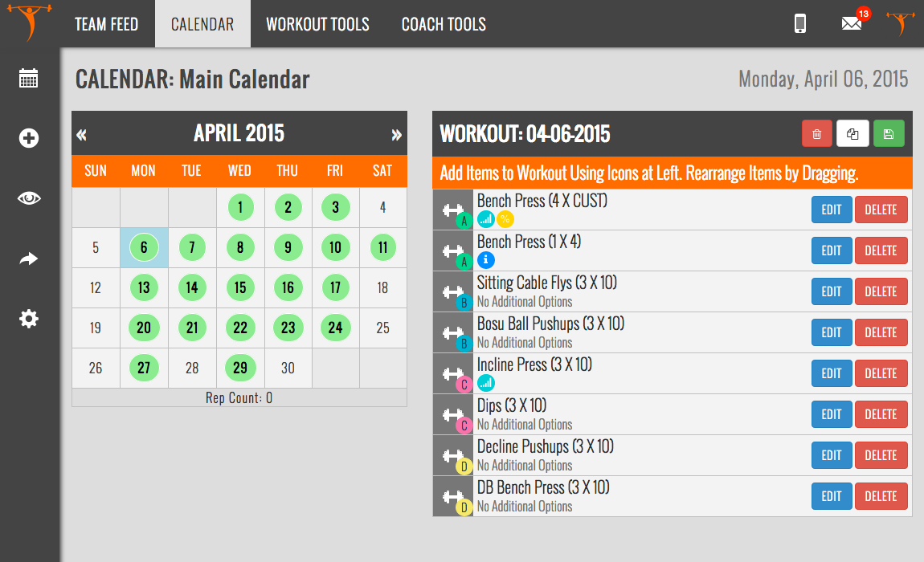
Task: Open messages via the envelope icon
Action: (852, 24)
